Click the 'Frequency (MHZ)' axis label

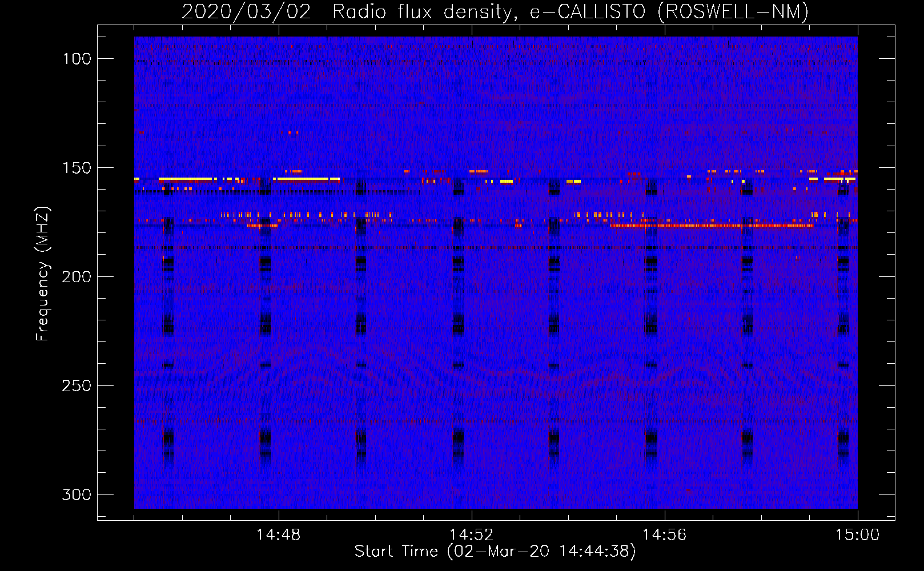tap(43, 274)
